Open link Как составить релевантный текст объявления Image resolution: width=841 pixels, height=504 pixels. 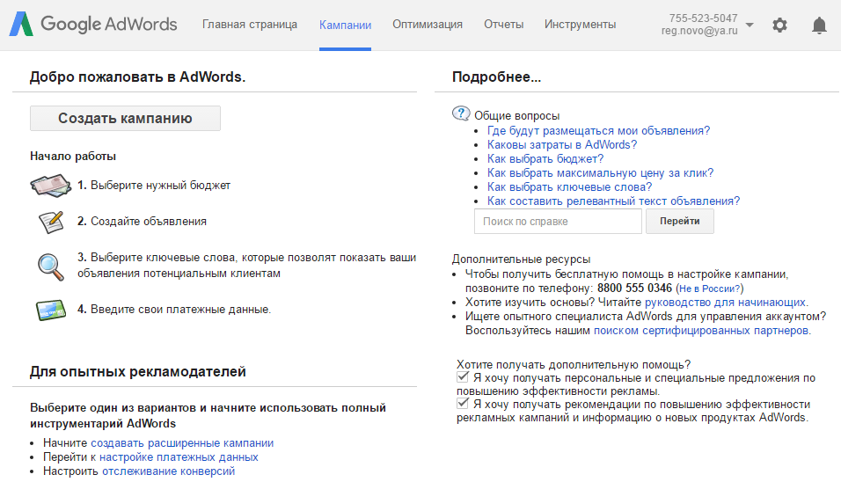[x=613, y=201]
